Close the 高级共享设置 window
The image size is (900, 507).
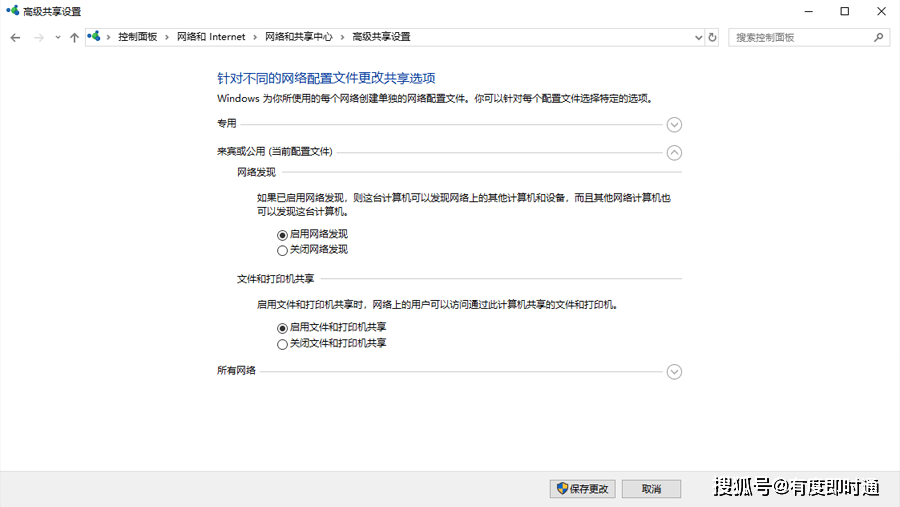(x=881, y=11)
